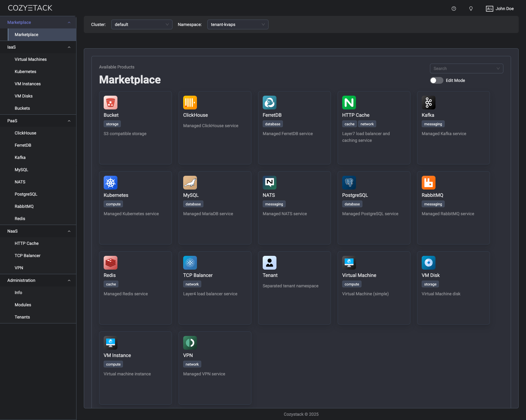
Task: Toggle Edit Mode switch
Action: 436,80
